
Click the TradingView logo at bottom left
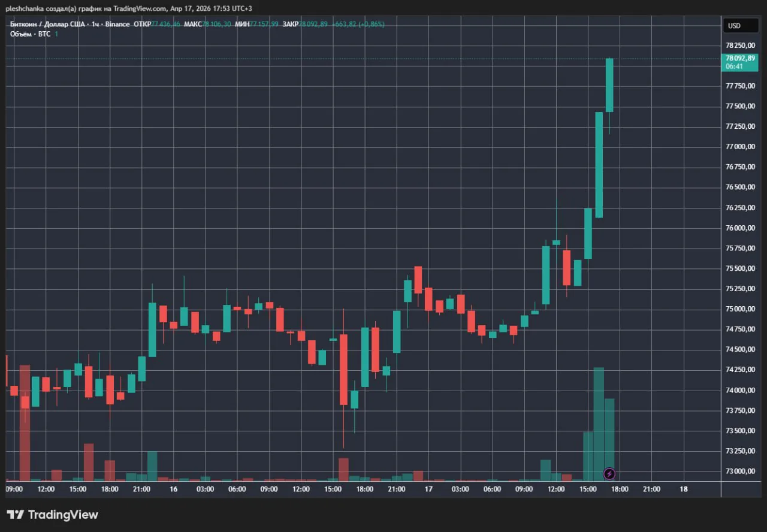pos(57,515)
